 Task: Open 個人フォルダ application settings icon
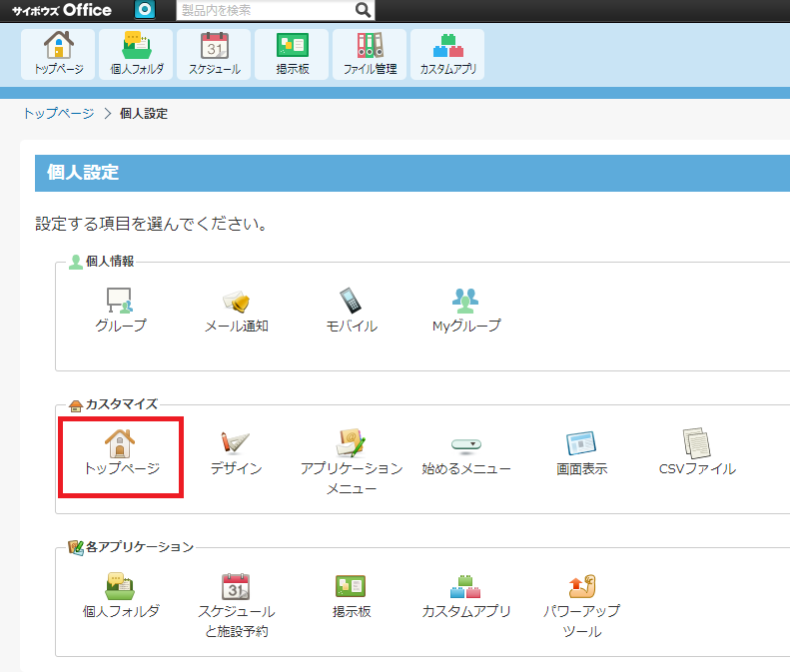[x=121, y=586]
